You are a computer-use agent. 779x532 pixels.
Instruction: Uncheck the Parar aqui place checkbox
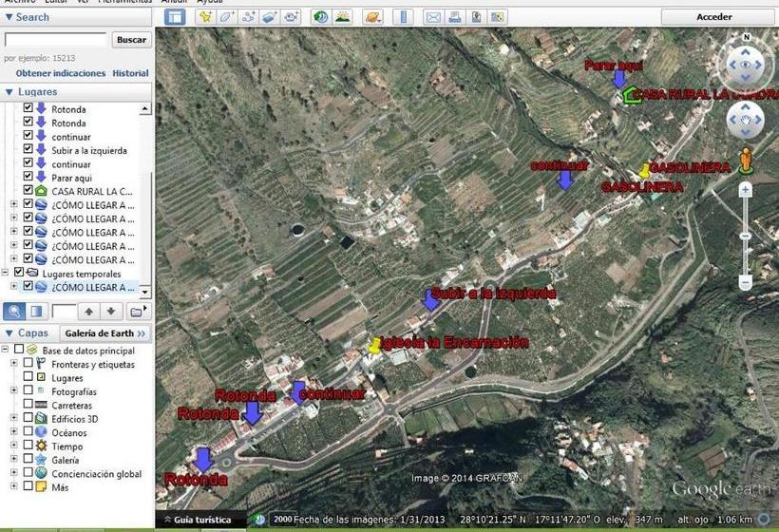(x=28, y=177)
